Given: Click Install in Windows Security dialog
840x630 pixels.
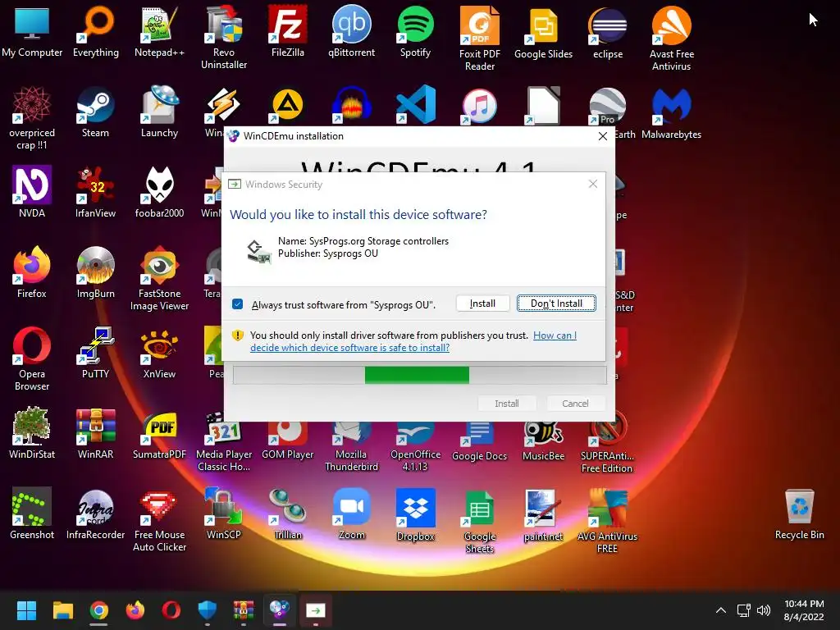Looking at the screenshot, I should pyautogui.click(x=482, y=304).
